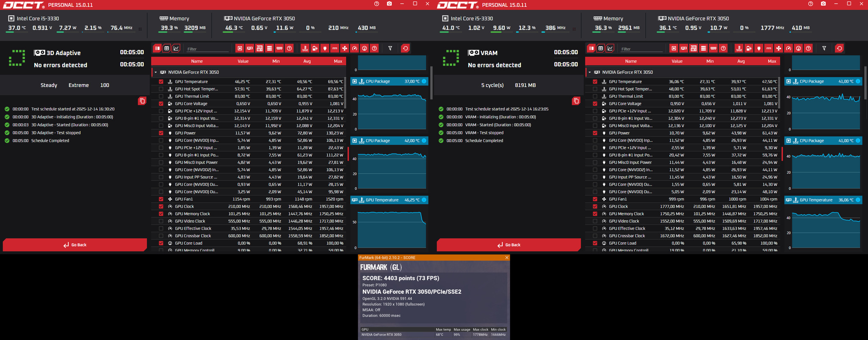Open GPU Temperature graph info in VRAM window
The height and width of the screenshot is (340, 868).
[x=858, y=200]
